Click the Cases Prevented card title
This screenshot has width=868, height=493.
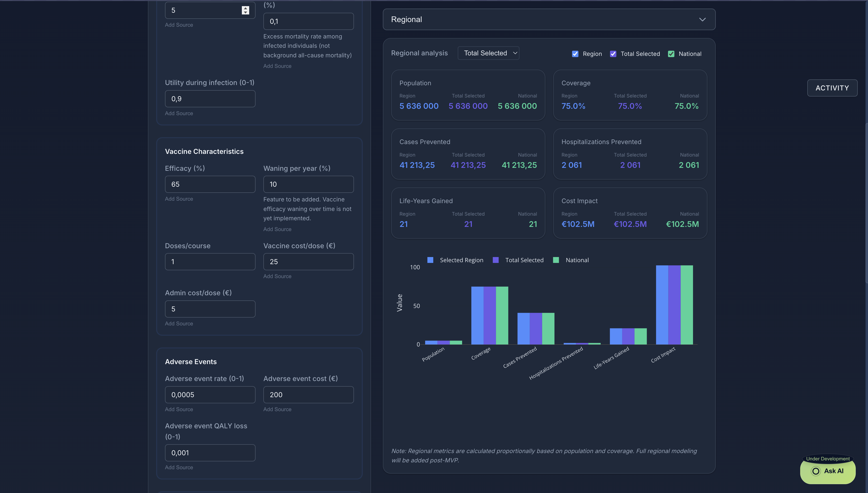[x=424, y=142]
